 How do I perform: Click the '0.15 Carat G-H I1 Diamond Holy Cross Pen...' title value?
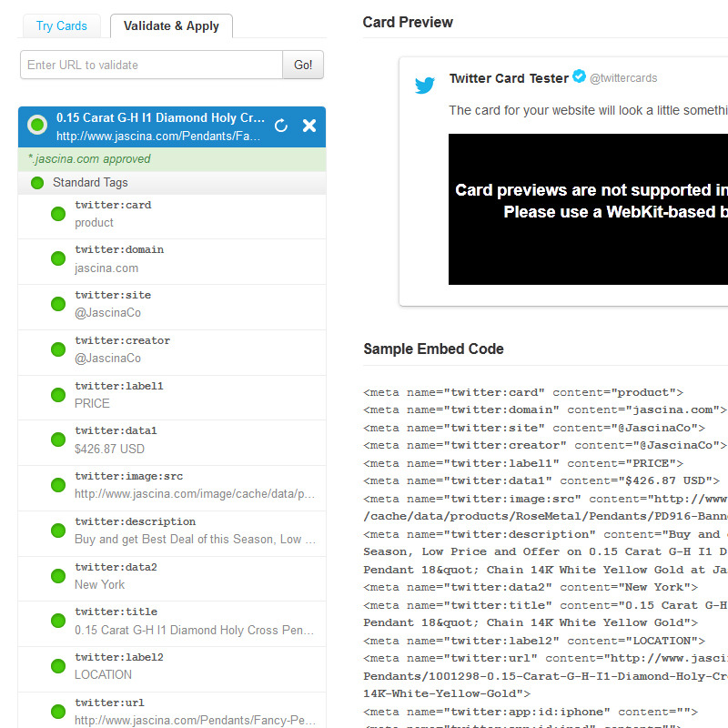click(x=194, y=631)
